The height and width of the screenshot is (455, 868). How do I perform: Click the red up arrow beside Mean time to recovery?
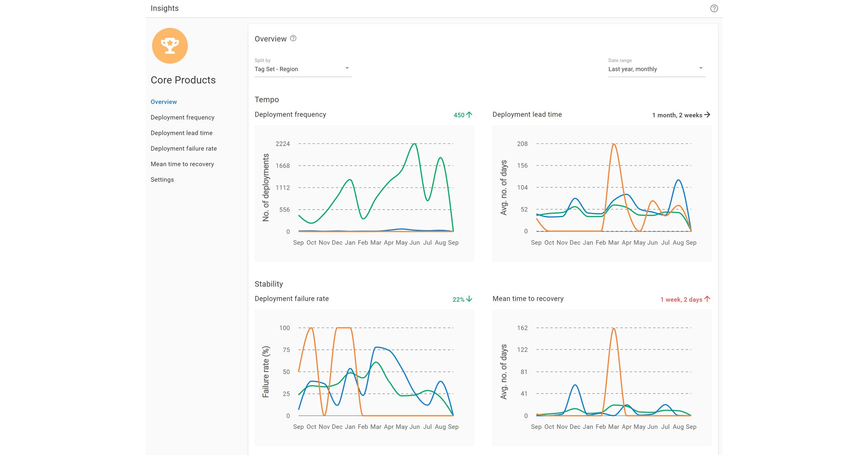(x=707, y=299)
